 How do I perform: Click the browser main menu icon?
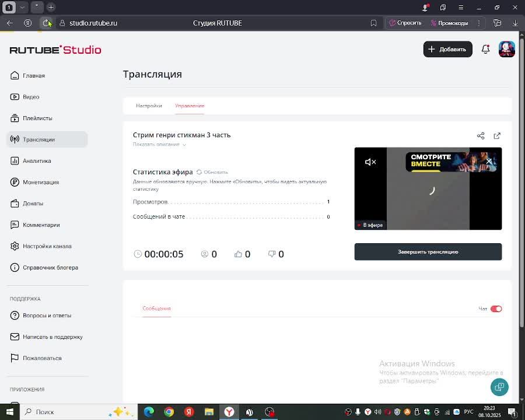461,7
